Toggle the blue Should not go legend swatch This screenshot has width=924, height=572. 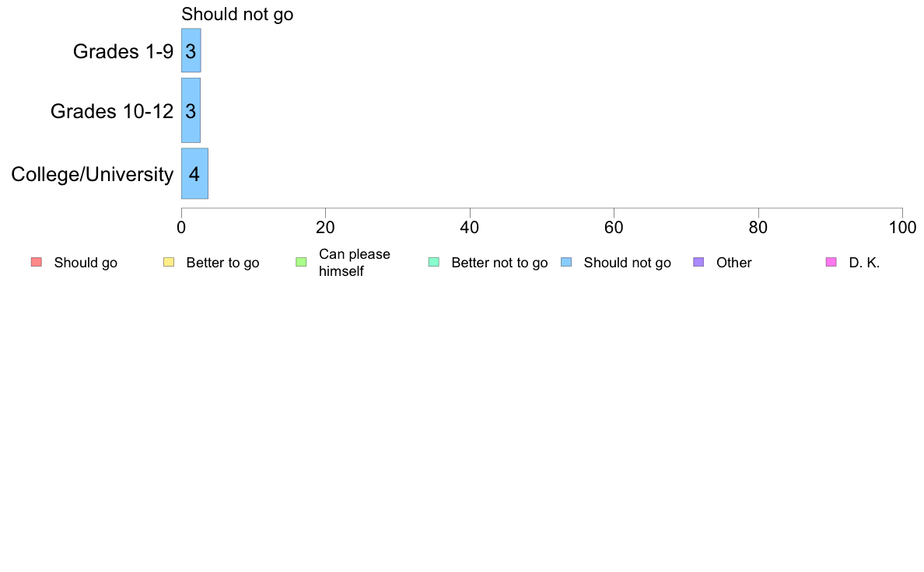566,262
